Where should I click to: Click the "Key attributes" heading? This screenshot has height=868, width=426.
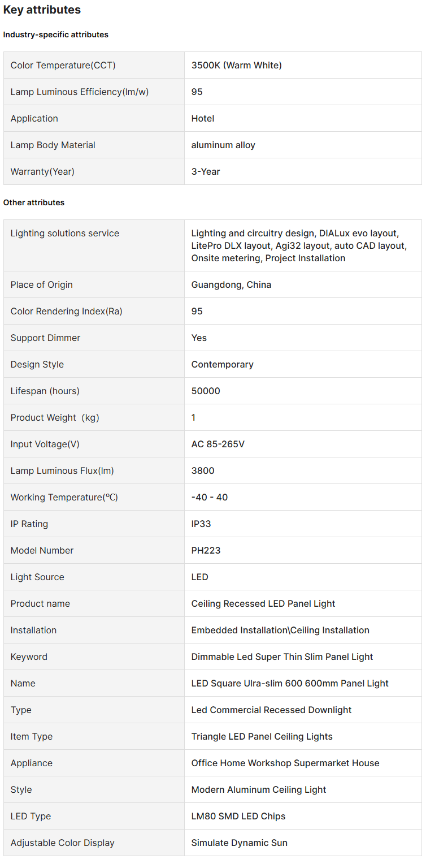click(x=42, y=10)
